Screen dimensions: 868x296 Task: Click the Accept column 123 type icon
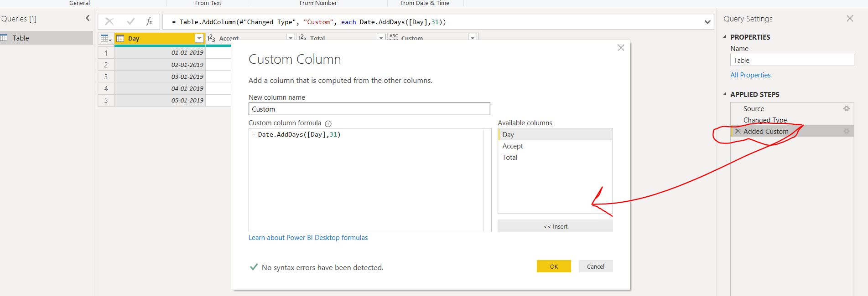(x=211, y=39)
